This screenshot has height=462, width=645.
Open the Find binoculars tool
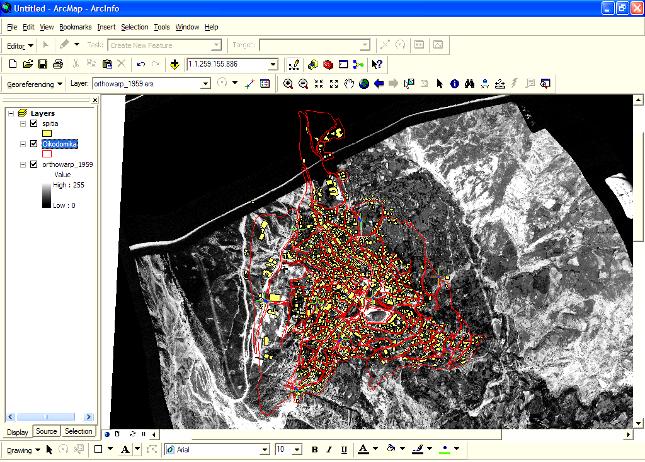click(469, 84)
